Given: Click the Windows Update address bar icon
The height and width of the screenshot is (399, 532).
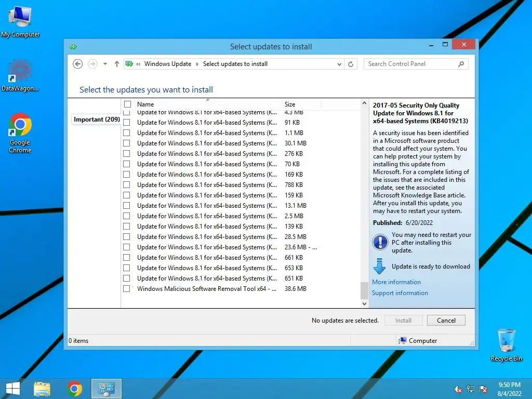Looking at the screenshot, I should point(129,64).
